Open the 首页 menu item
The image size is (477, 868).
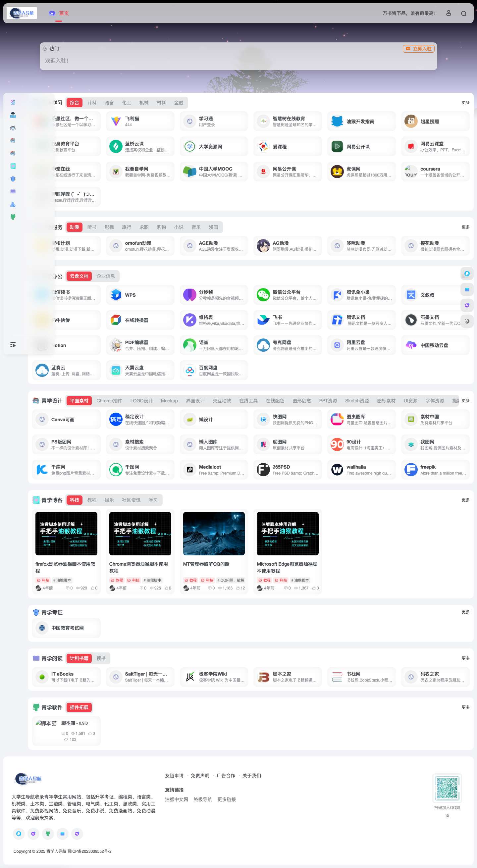tap(59, 13)
